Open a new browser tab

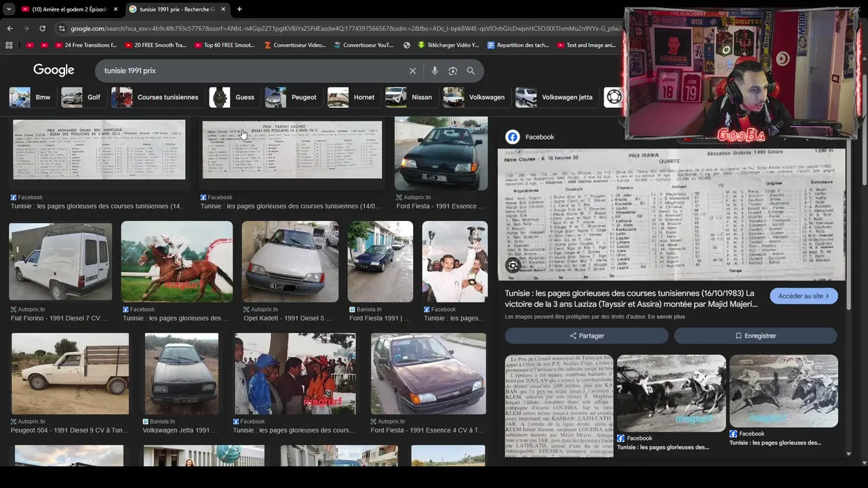tap(239, 9)
